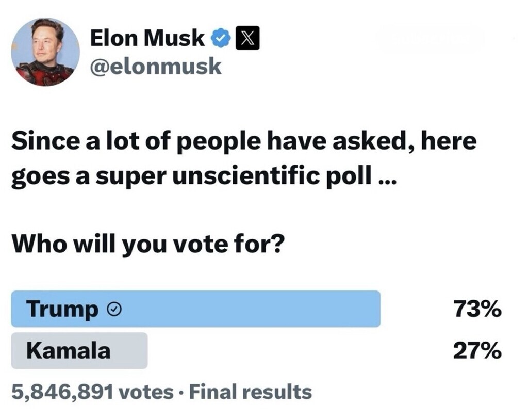Click the Final results label
Image resolution: width=528 pixels, height=420 pixels.
[251, 392]
